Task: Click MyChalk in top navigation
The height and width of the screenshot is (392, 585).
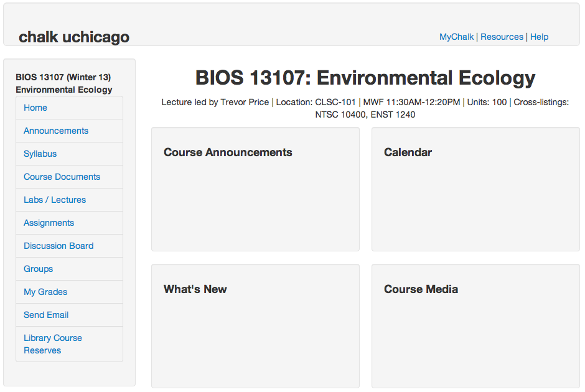Action: click(x=456, y=37)
